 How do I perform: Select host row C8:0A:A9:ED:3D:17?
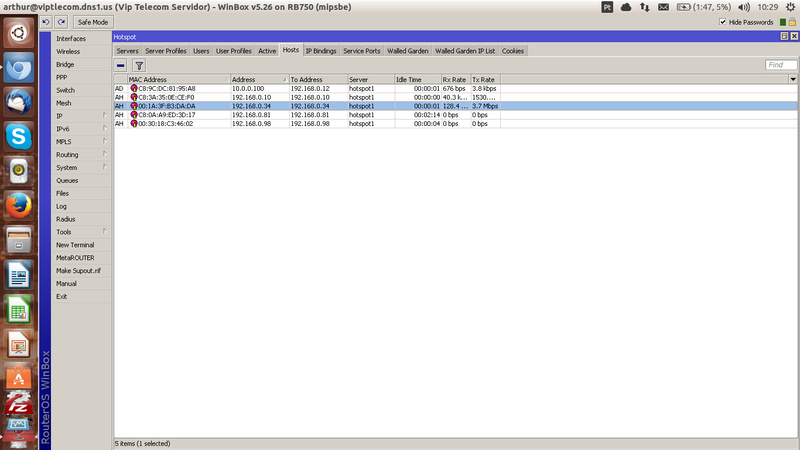[x=456, y=115]
